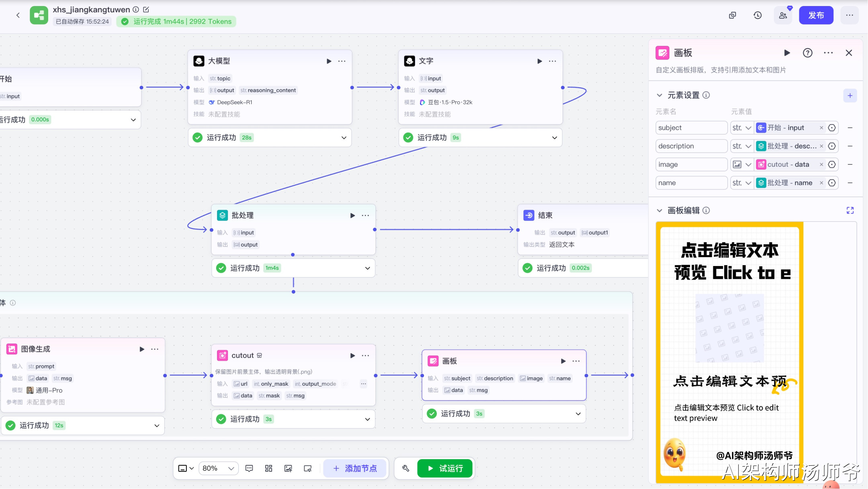Image resolution: width=868 pixels, height=489 pixels.
Task: Click the 试运行 test run button
Action: tap(445, 469)
